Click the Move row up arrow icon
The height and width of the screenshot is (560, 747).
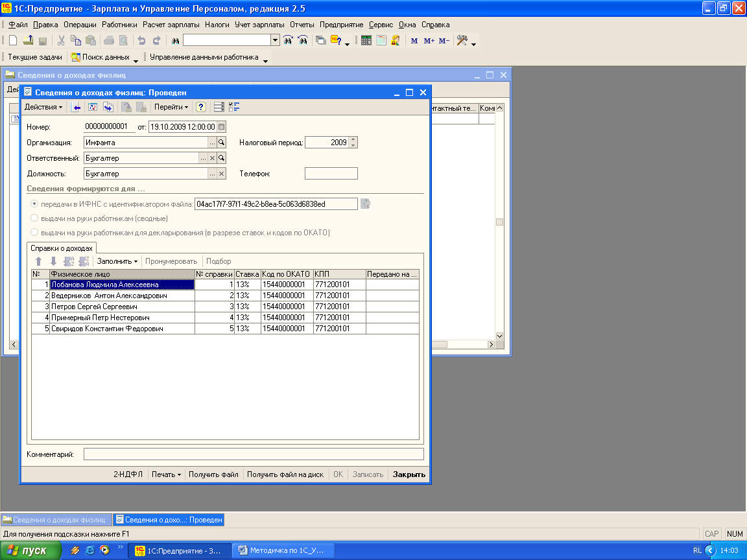[39, 261]
